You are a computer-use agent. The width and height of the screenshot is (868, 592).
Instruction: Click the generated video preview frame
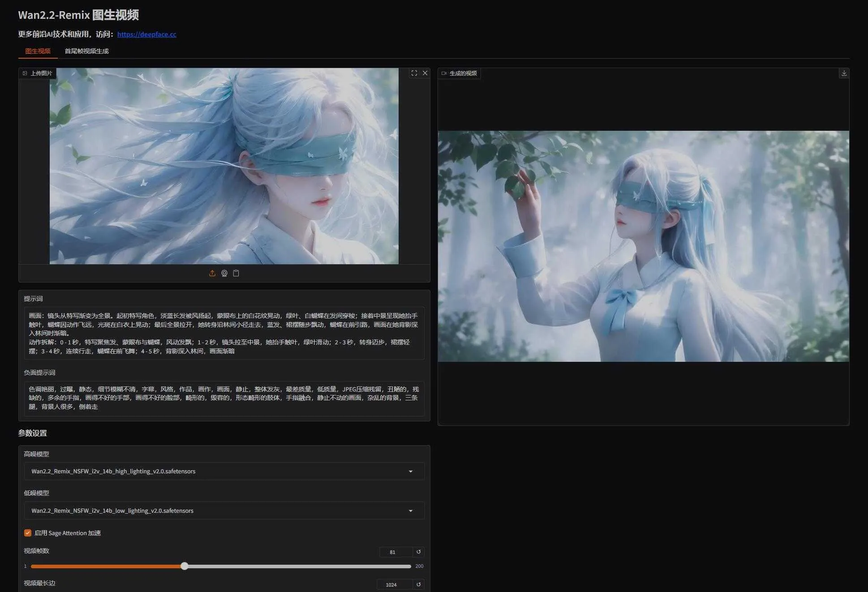[x=643, y=246]
